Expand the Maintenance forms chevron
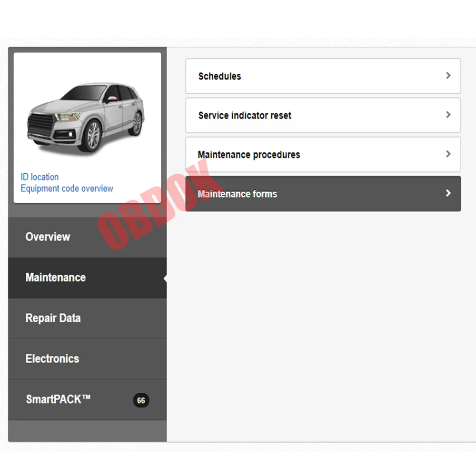 click(x=448, y=193)
